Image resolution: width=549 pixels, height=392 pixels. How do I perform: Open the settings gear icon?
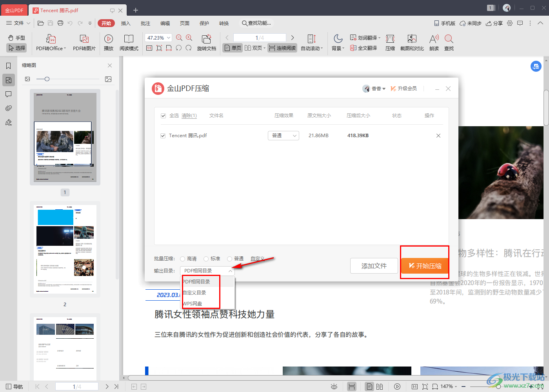(510, 23)
